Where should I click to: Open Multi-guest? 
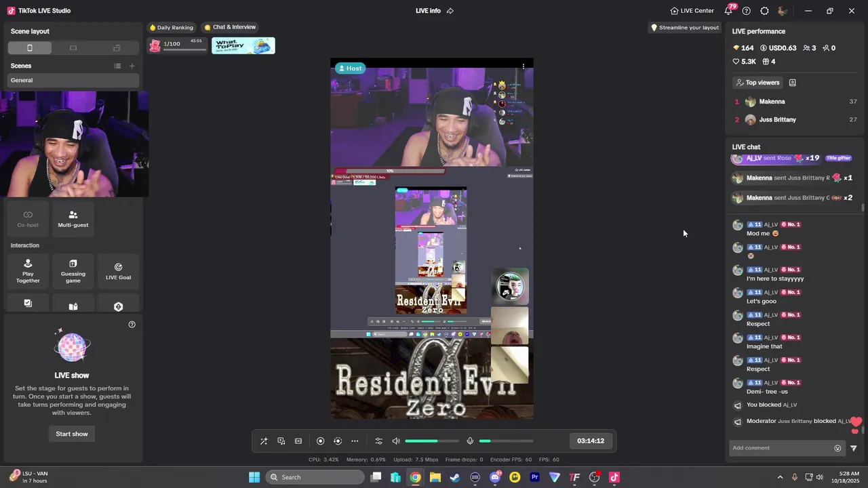click(73, 219)
